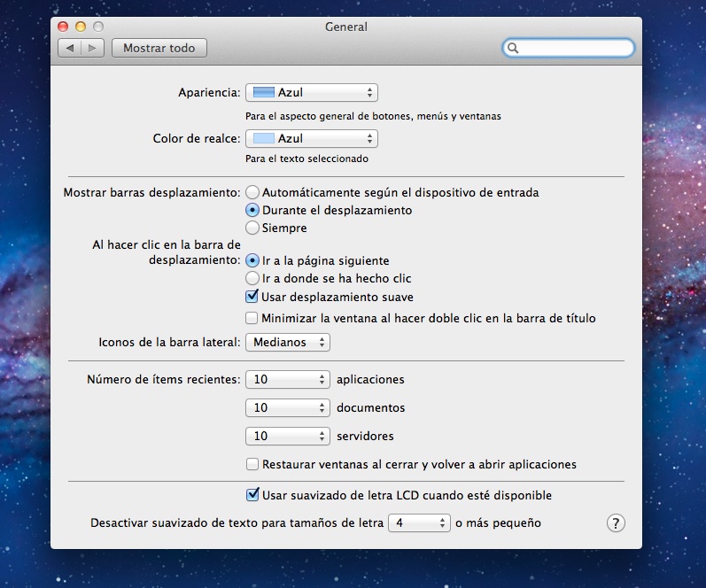Select the Siempre radio option
Viewport: 706px width, 588px height.
253,228
